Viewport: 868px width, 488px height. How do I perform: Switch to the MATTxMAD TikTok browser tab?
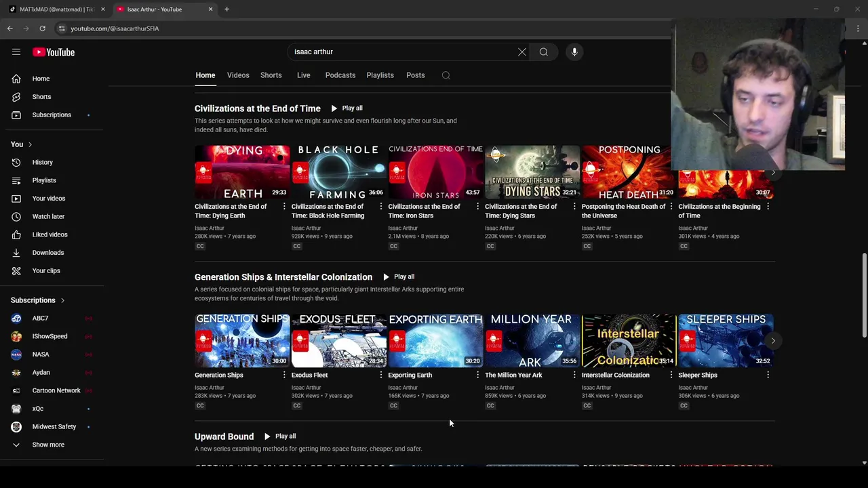pos(57,9)
